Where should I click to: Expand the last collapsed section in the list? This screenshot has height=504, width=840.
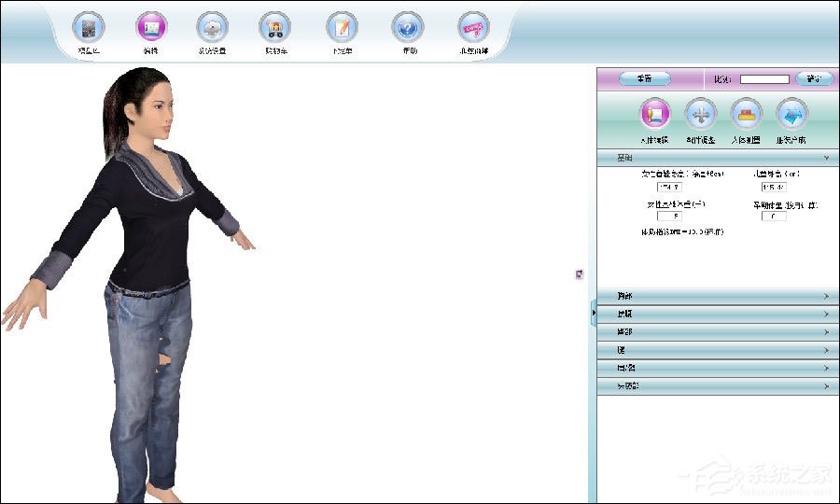click(x=718, y=385)
